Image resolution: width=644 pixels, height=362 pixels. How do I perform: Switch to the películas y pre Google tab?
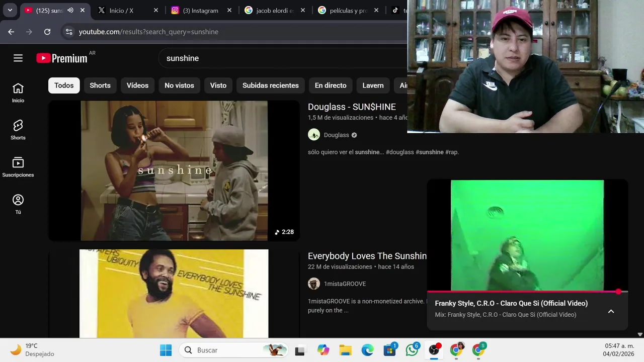(x=348, y=10)
